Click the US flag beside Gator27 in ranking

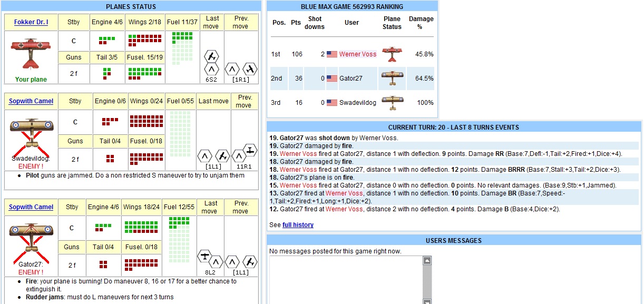point(332,79)
